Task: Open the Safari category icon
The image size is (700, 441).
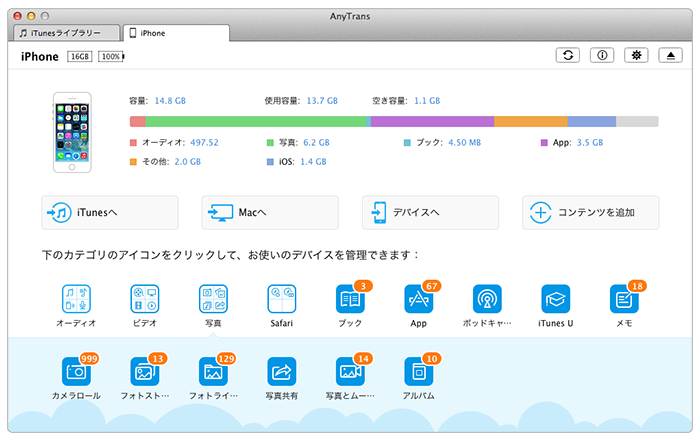Action: [x=282, y=299]
